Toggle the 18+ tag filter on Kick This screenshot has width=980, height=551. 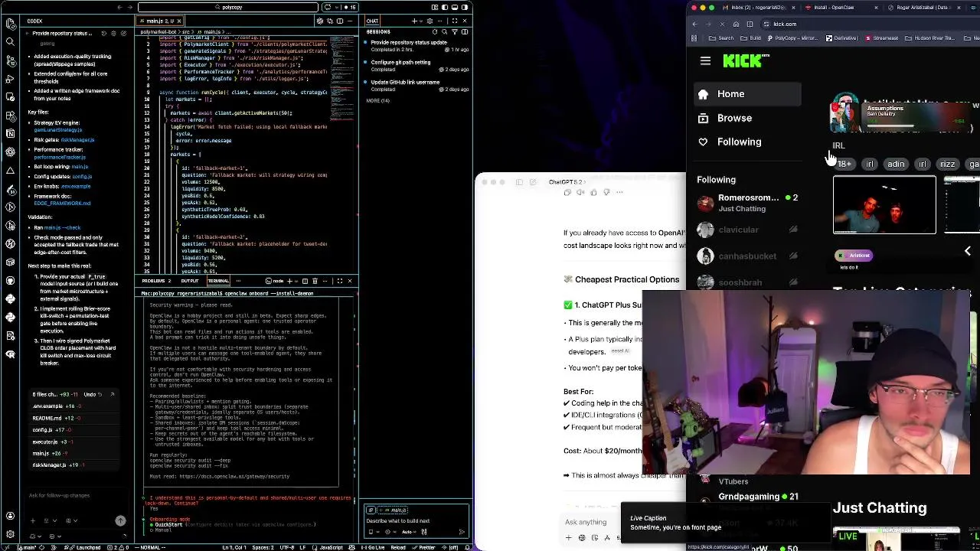tap(844, 164)
